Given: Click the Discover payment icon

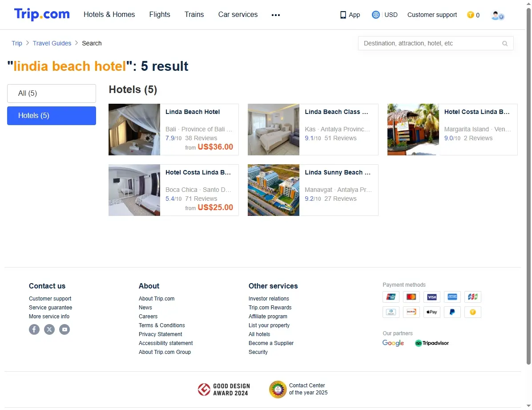Looking at the screenshot, I should tap(411, 312).
